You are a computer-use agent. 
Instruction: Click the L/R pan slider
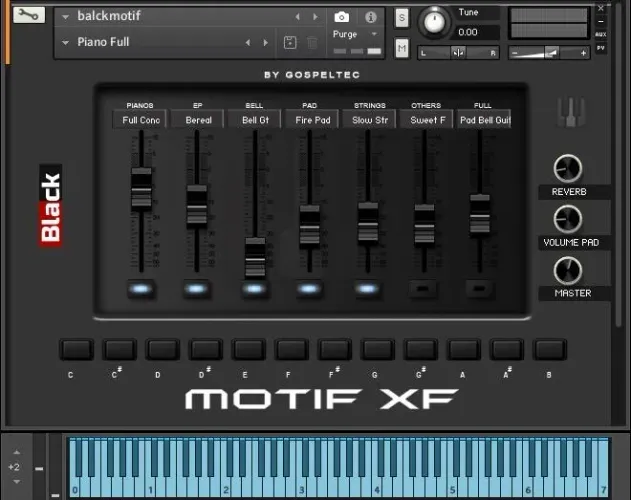[458, 53]
